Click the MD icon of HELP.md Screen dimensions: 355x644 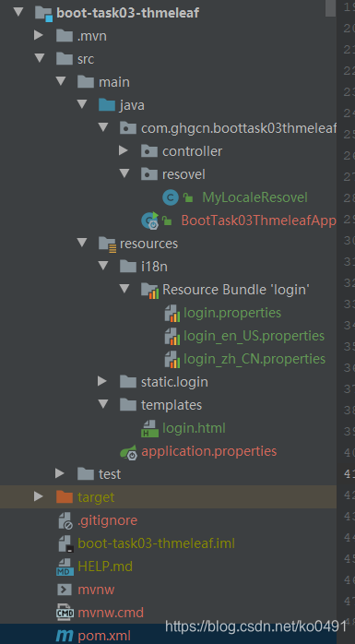65,566
